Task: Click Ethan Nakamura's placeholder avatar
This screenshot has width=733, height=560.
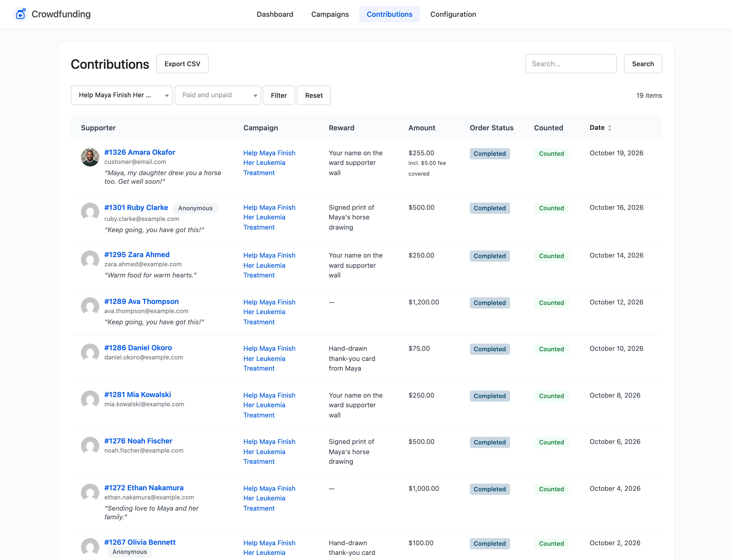Action: 90,493
